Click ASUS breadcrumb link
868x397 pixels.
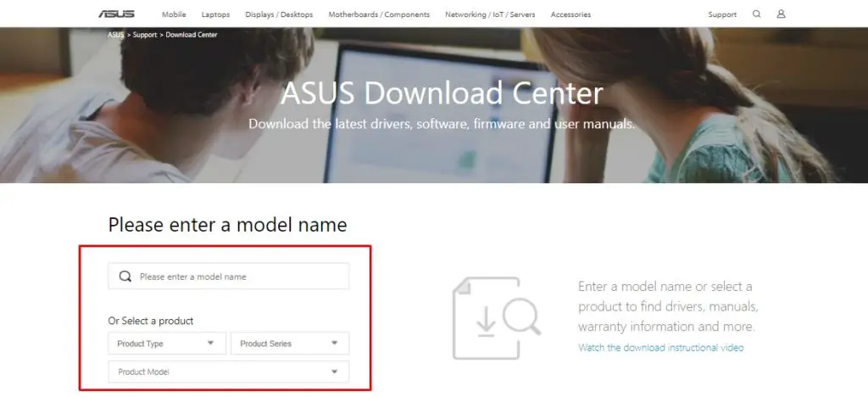click(115, 34)
